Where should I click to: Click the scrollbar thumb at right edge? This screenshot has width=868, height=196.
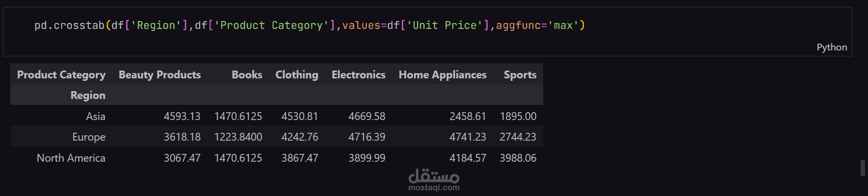(863, 168)
